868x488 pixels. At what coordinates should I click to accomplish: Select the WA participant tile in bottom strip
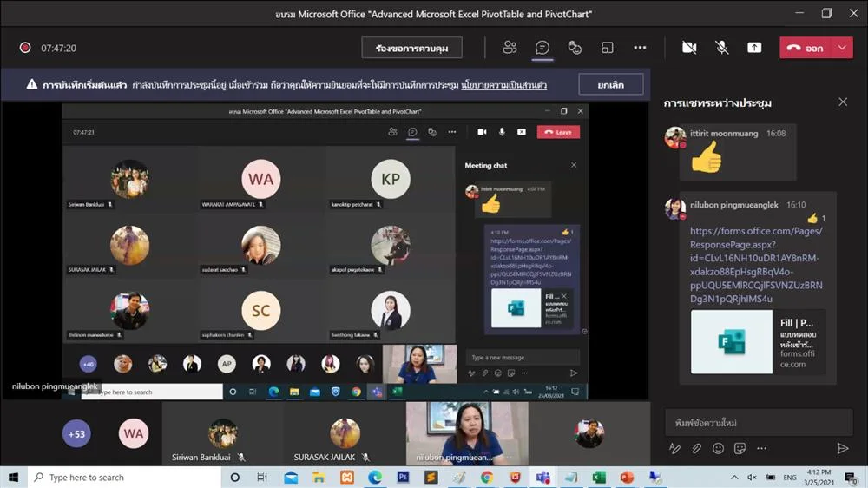[x=134, y=433]
